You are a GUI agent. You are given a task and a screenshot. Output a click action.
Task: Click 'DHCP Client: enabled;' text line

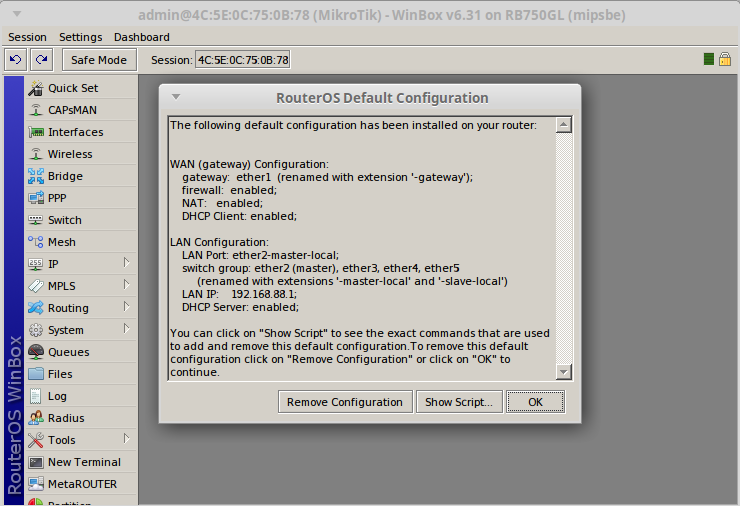pos(239,216)
